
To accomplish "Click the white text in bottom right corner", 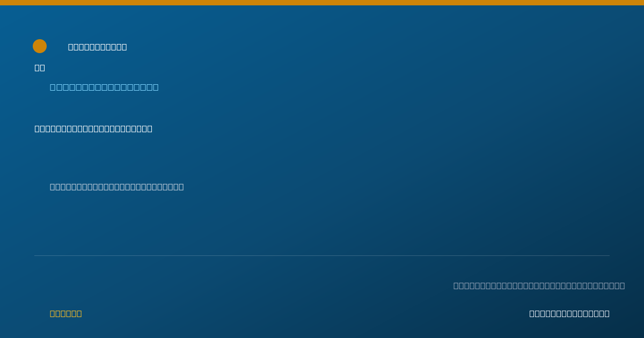I will tap(569, 313).
